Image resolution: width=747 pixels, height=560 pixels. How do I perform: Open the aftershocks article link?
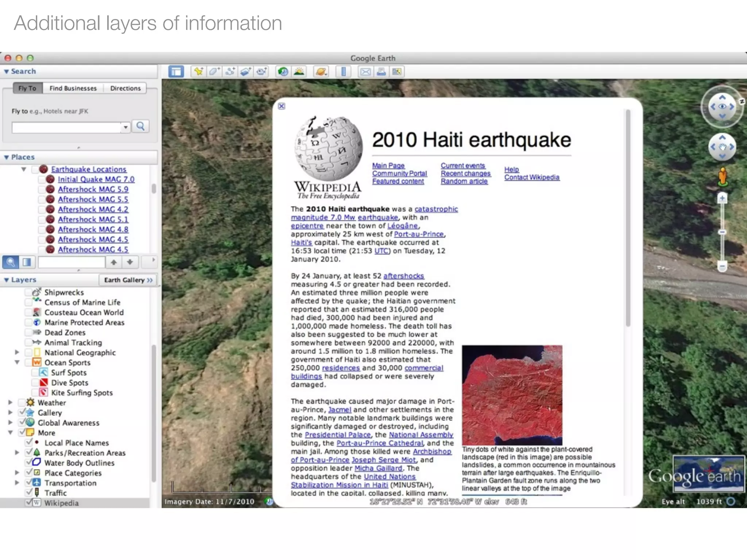click(404, 276)
